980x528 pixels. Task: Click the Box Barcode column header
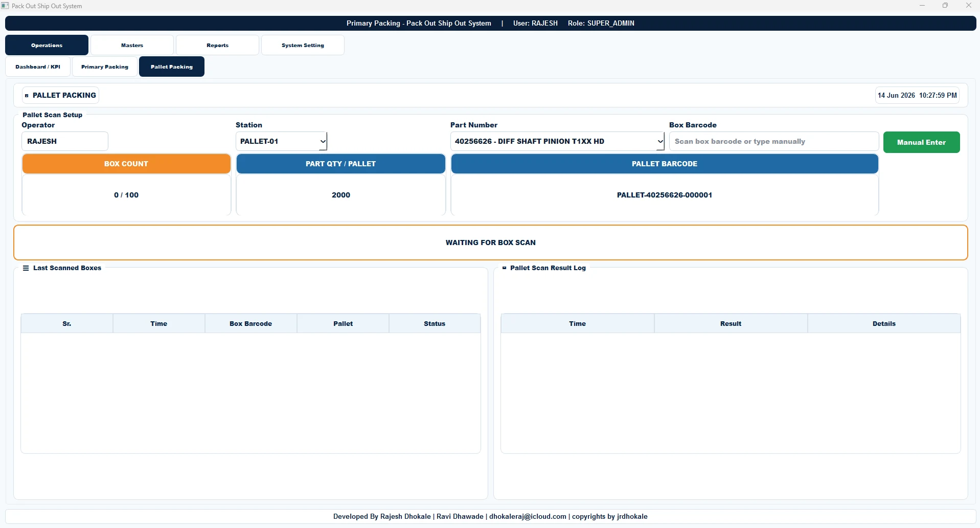click(251, 323)
